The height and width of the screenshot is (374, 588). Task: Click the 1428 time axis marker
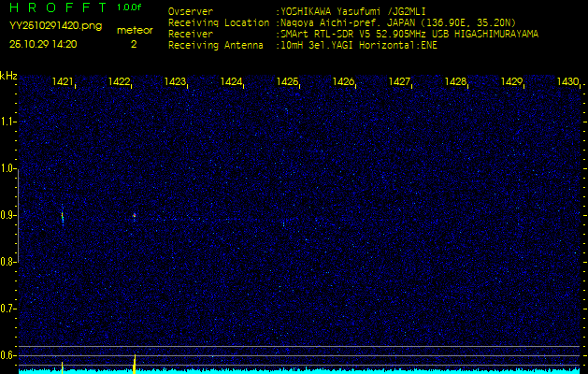pyautogui.click(x=455, y=82)
